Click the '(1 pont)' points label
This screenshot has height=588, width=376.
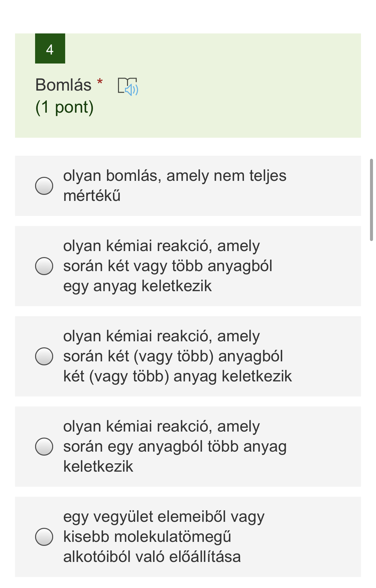(x=65, y=107)
